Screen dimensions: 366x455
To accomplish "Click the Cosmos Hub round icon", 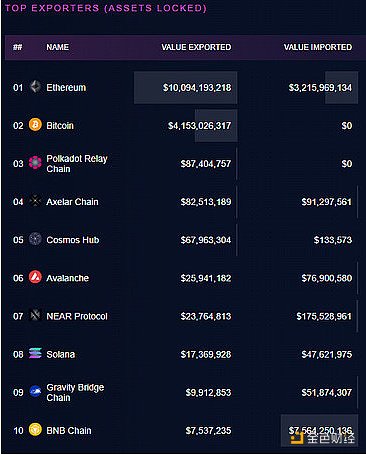I will coord(35,239).
